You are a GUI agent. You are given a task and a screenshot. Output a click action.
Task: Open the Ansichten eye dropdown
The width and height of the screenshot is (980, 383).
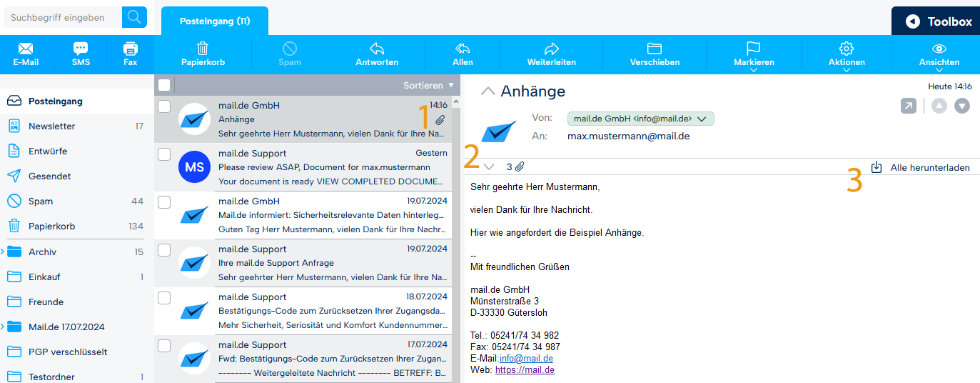[939, 56]
